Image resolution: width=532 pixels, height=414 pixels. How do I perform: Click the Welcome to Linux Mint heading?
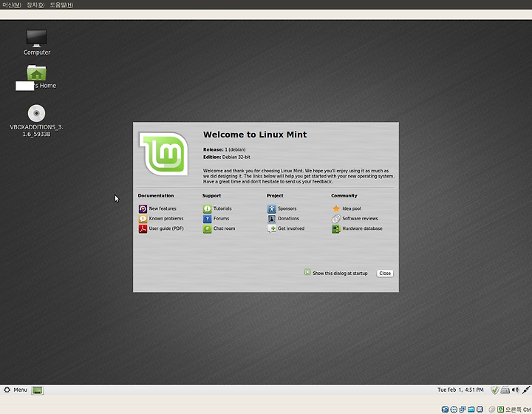tap(255, 135)
